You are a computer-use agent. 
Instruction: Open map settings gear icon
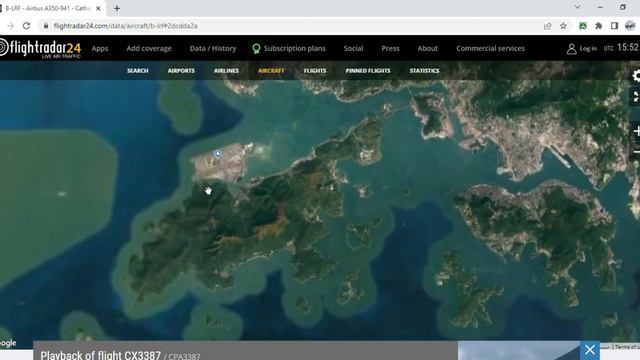point(636,76)
